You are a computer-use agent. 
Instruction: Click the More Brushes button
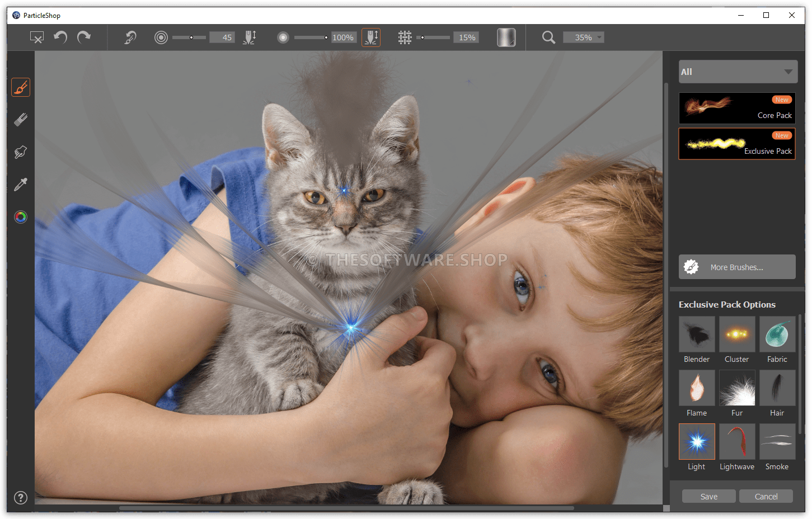[736, 267]
